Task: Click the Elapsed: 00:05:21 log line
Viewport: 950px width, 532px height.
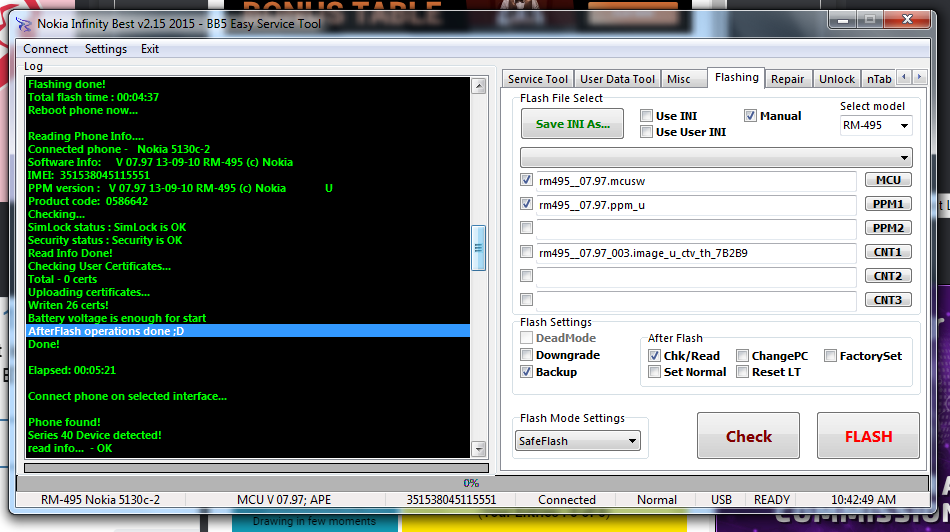Action: click(x=71, y=370)
